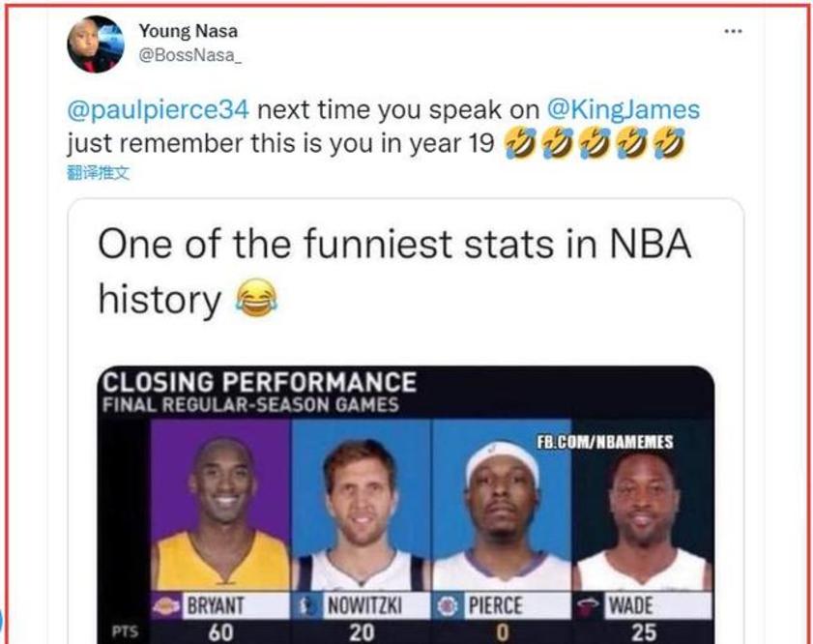Click the Lakers logo beside Bryant
Screen dimensions: 813x644
tap(167, 606)
